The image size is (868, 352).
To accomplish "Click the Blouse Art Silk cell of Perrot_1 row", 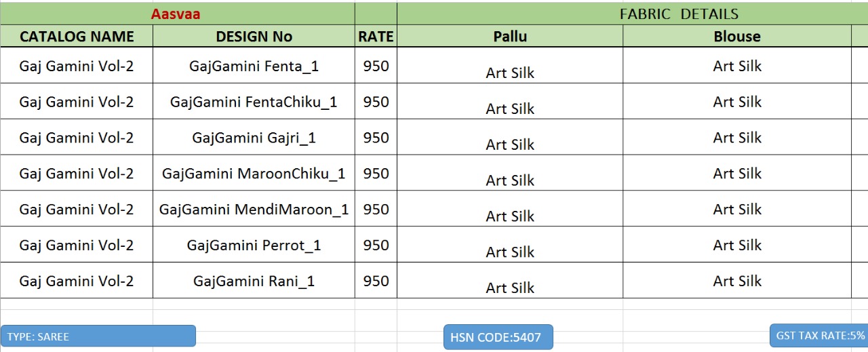I will (x=737, y=246).
